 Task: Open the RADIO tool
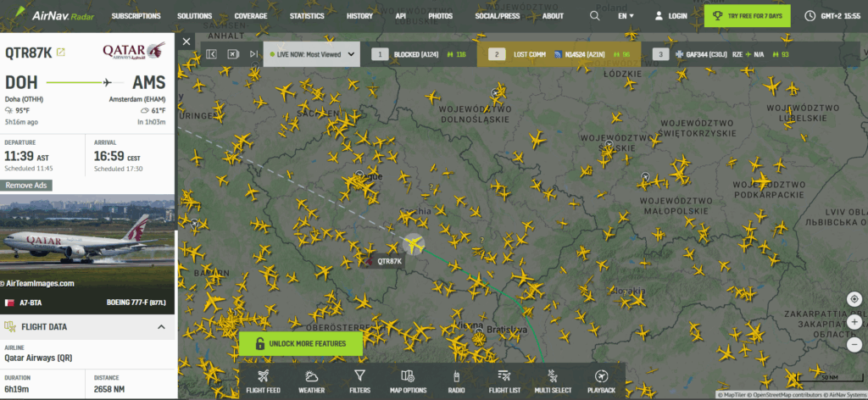click(x=456, y=381)
